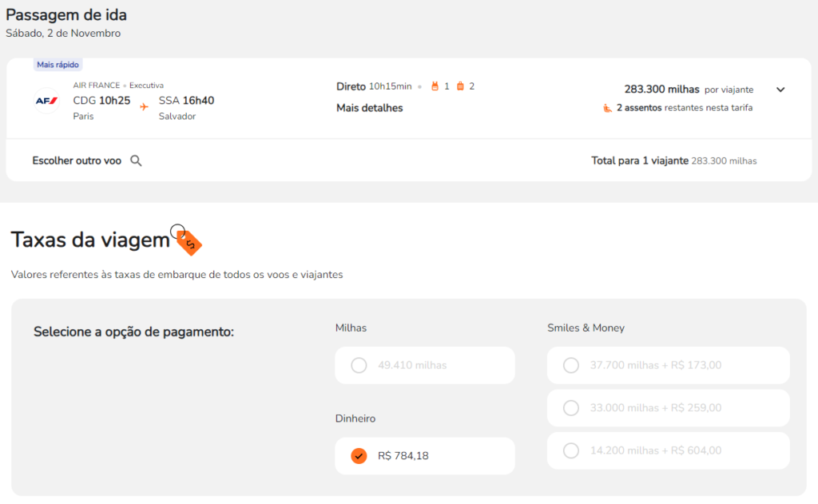The height and width of the screenshot is (504, 818).
Task: Click the Air France airline logo
Action: tap(46, 101)
